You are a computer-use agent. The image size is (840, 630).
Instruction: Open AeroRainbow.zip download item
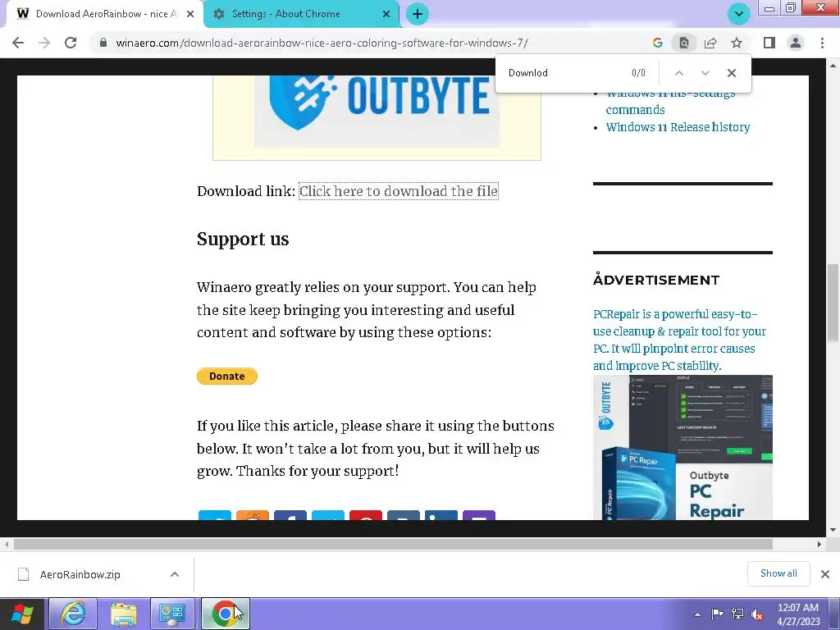click(x=80, y=574)
